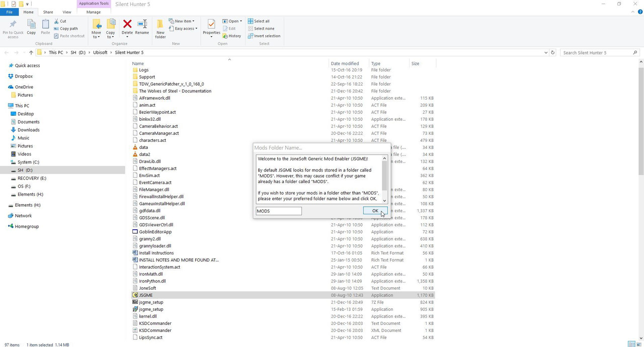644x347 pixels.
Task: Open the address bar history dropdown
Action: [546, 52]
